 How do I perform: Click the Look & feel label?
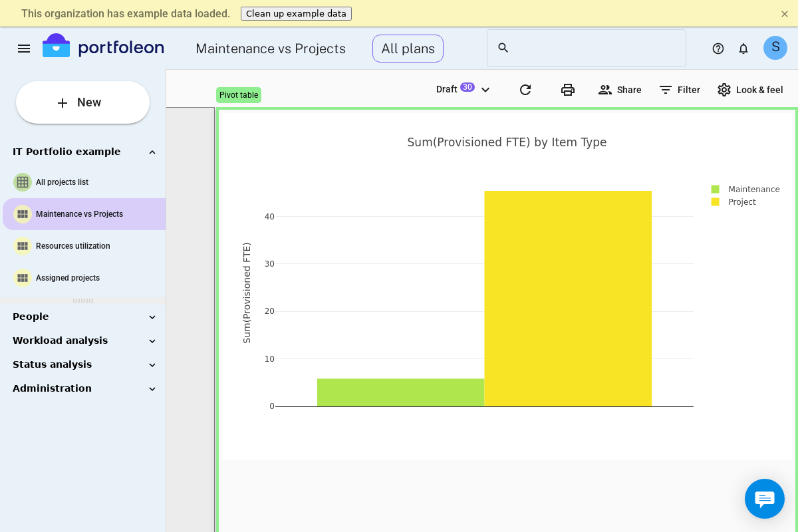pyautogui.click(x=759, y=90)
